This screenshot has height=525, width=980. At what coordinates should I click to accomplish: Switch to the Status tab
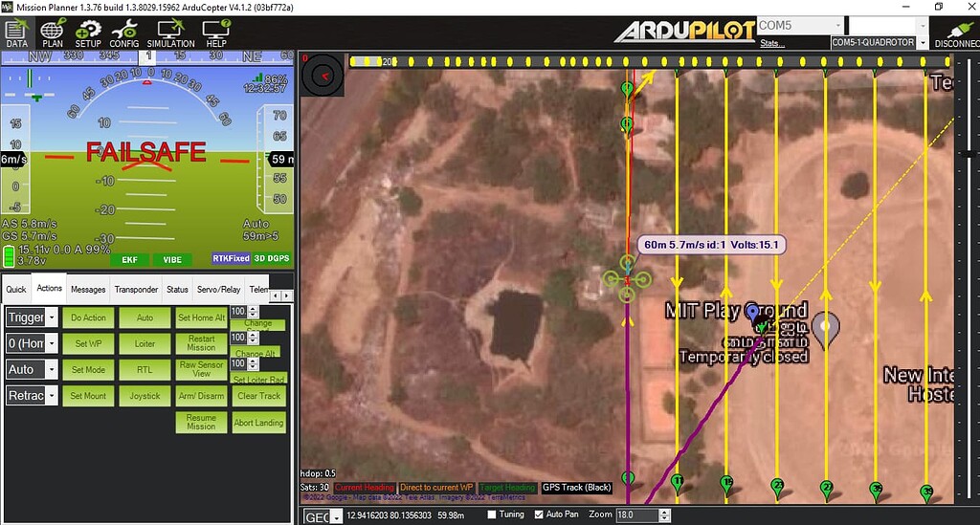(x=177, y=289)
